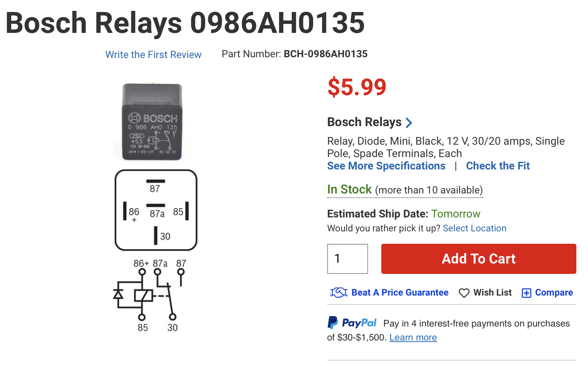Open See More Specifications
Screen dimensions: 588x366
[386, 166]
